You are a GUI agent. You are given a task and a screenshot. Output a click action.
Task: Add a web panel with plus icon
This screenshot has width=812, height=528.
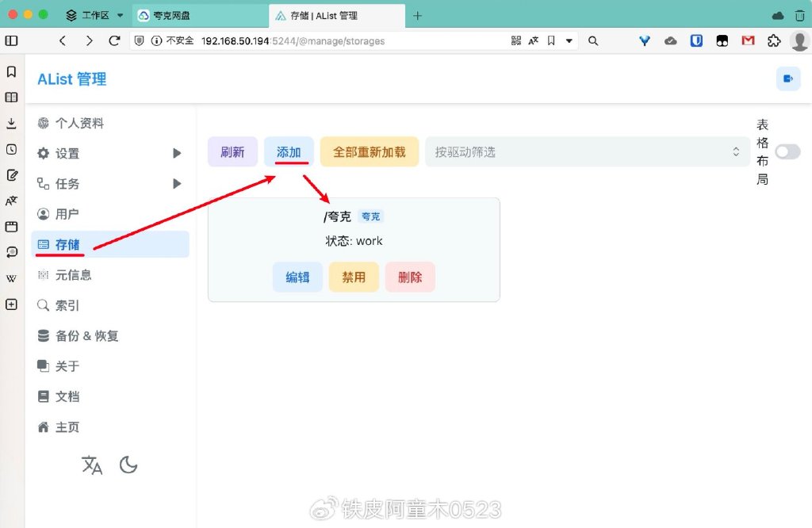tap(11, 304)
